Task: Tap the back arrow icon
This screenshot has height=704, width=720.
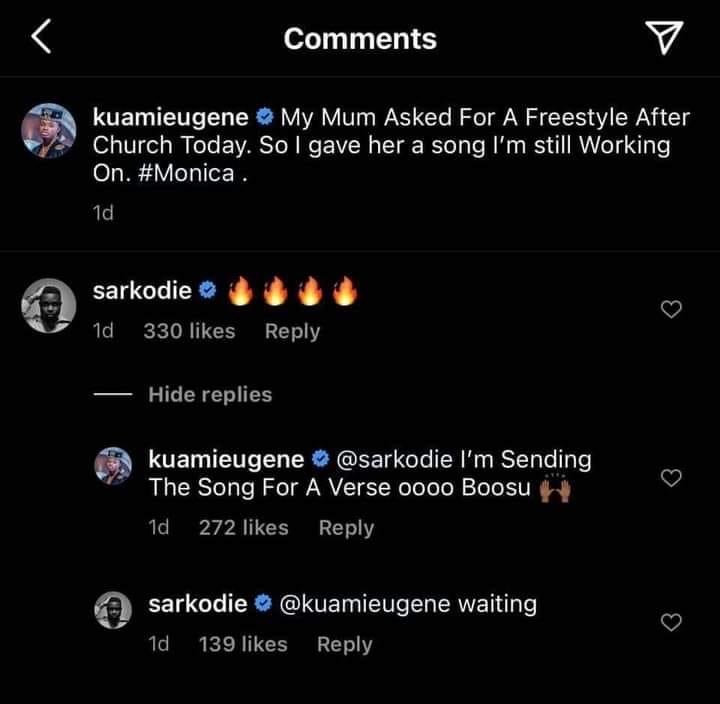Action: pyautogui.click(x=40, y=38)
